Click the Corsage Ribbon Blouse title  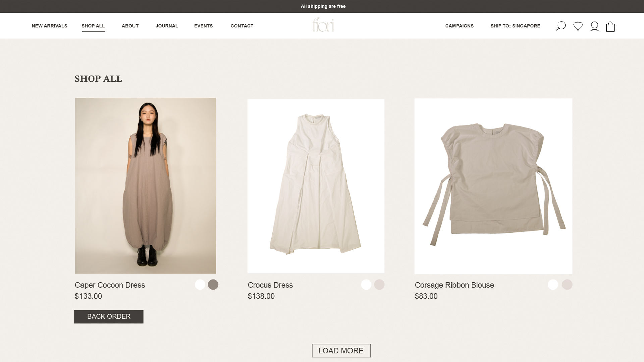[x=454, y=285]
